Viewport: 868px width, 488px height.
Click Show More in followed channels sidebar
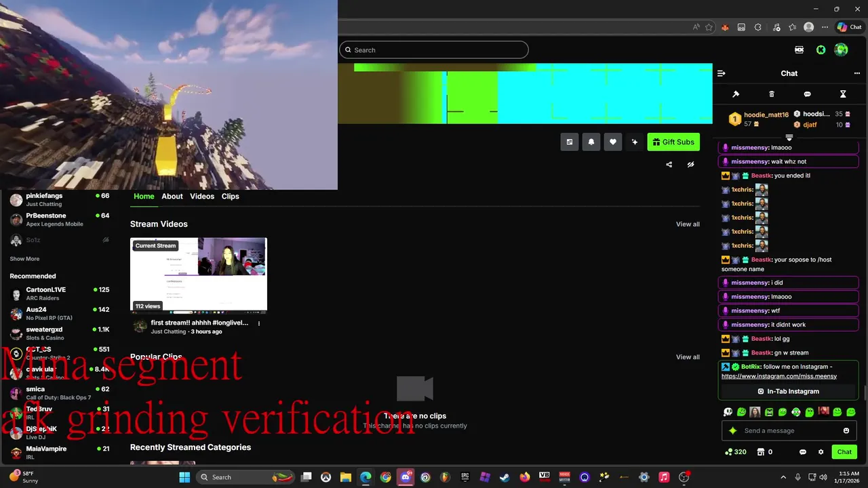(24, 259)
